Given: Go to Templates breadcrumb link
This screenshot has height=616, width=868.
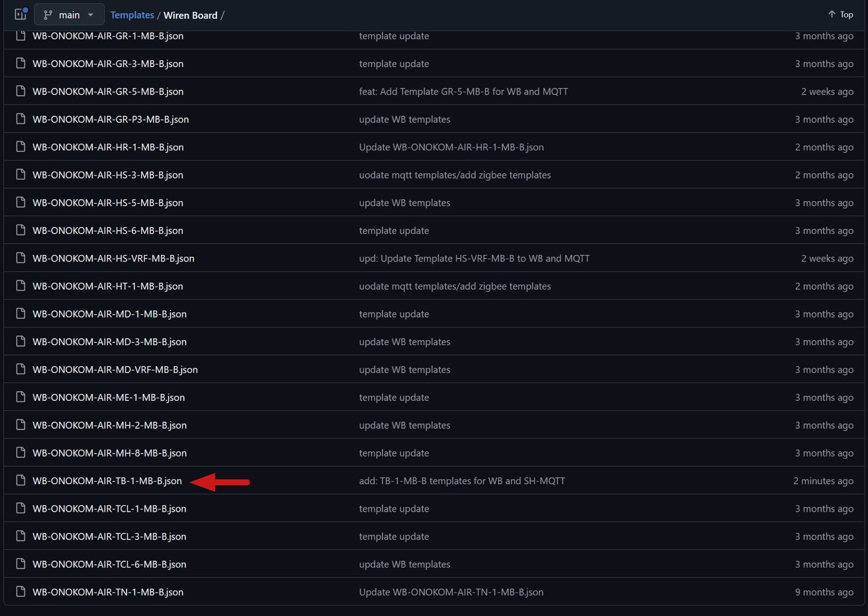Looking at the screenshot, I should (x=132, y=15).
